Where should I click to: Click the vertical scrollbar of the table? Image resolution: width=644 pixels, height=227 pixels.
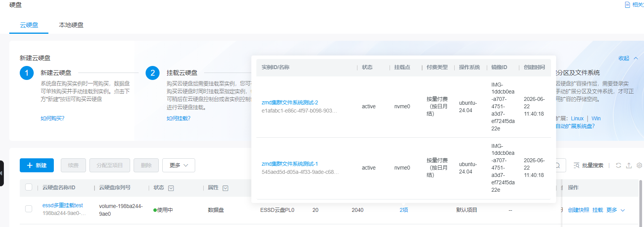[641, 203]
